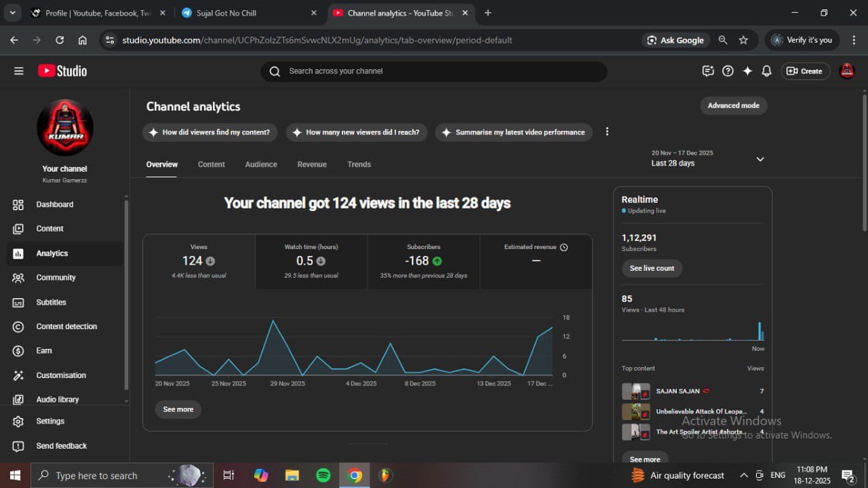
Task: Open Content detection in the sidebar
Action: point(66,326)
